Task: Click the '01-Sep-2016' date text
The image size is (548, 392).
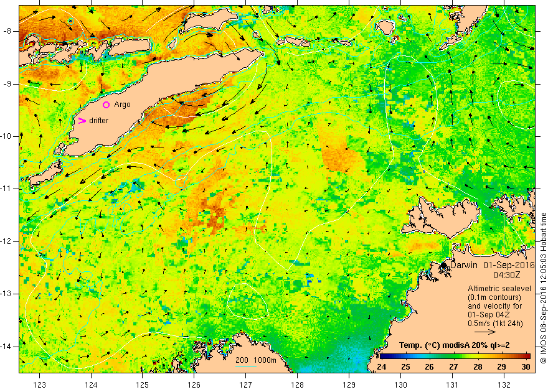Action: click(509, 265)
